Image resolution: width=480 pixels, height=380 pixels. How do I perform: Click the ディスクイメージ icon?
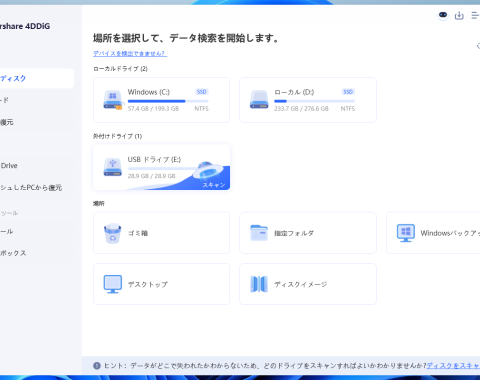pos(259,284)
